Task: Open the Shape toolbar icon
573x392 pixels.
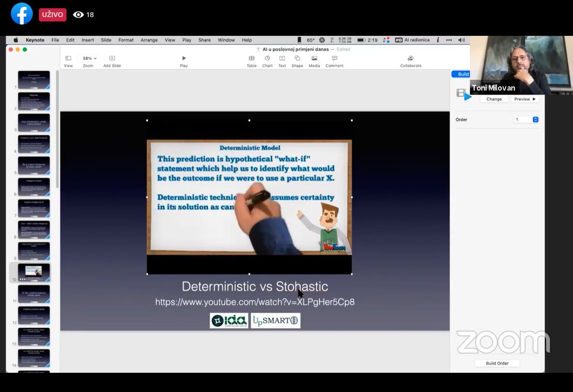Action: point(297,58)
